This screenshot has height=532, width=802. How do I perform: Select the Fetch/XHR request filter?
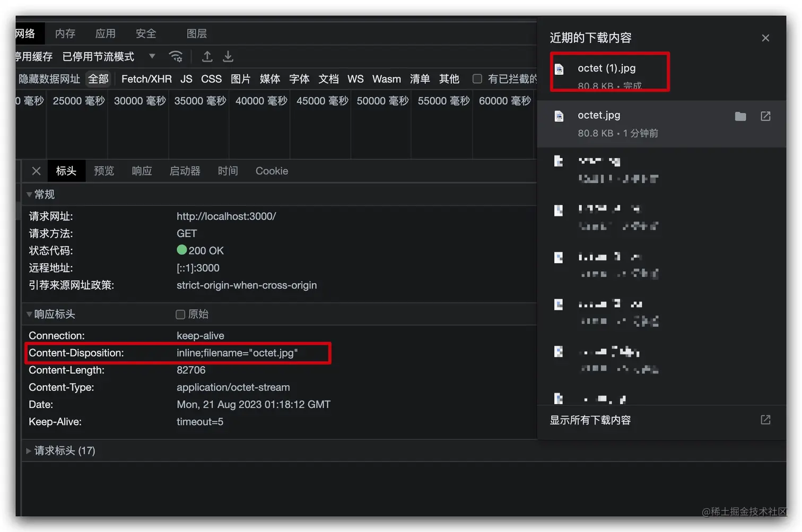(146, 79)
